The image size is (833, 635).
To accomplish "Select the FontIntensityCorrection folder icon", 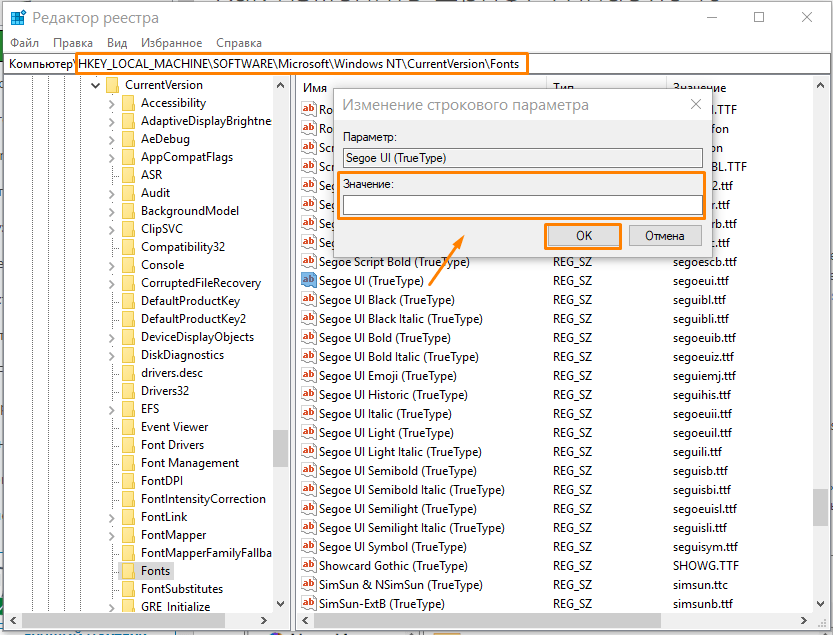I will (x=128, y=499).
